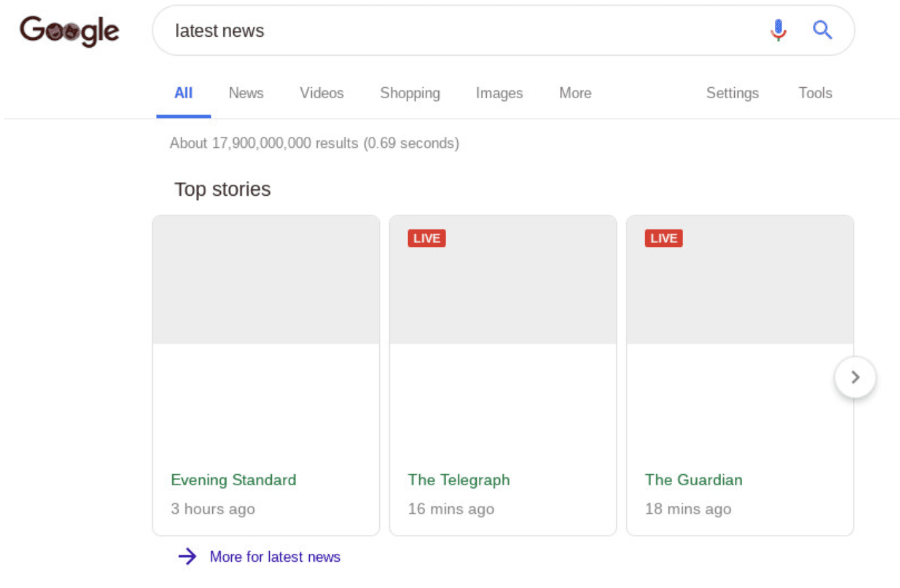Open The Telegraph story link
900x588 pixels.
pyautogui.click(x=459, y=480)
